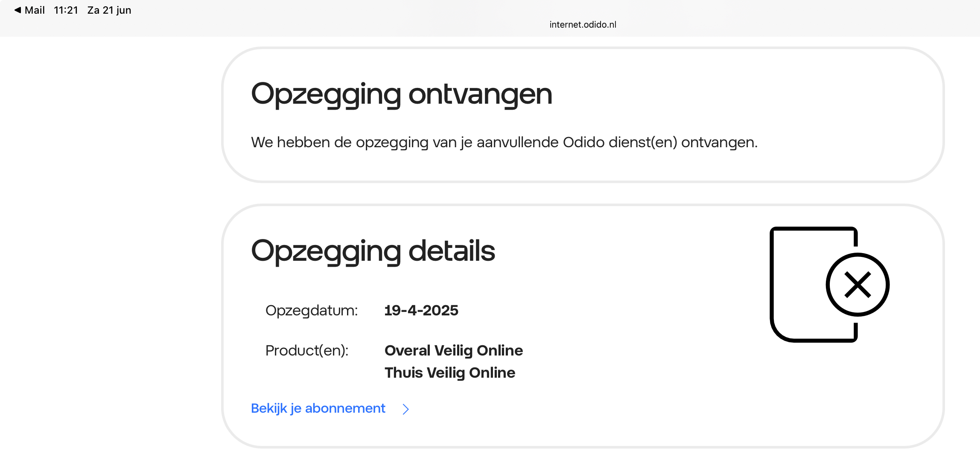The image size is (980, 475).
Task: Tap the Product(en) label
Action: click(307, 350)
